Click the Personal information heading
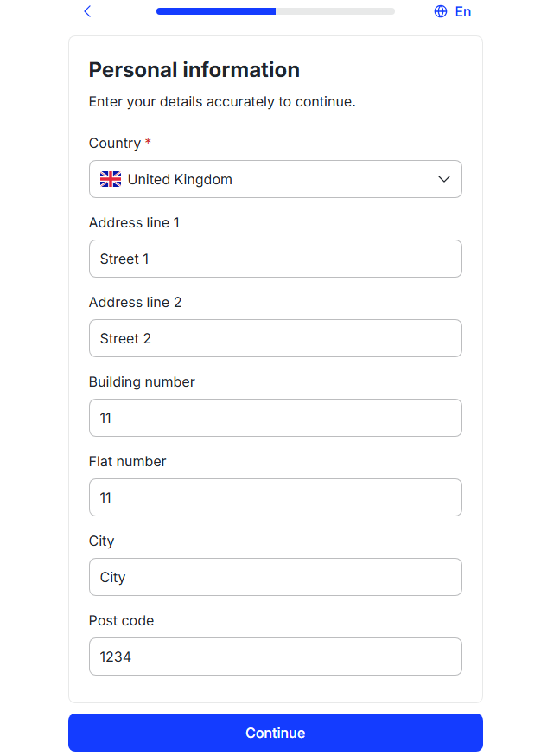Image resolution: width=541 pixels, height=756 pixels. pos(194,70)
